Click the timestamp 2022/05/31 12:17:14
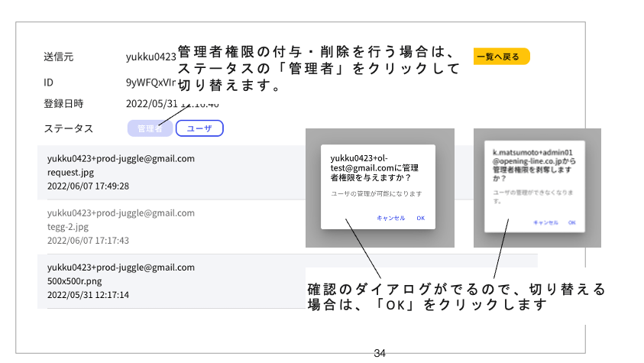The width and height of the screenshot is (644, 363). tap(88, 294)
